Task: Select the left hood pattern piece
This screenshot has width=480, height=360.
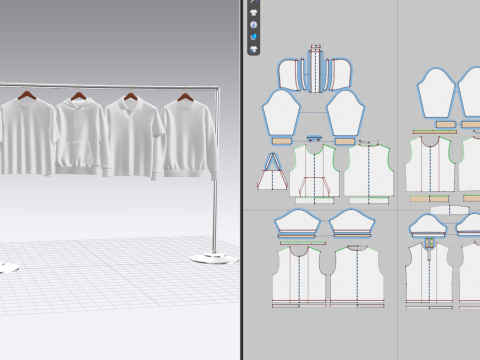Action: (x=289, y=75)
